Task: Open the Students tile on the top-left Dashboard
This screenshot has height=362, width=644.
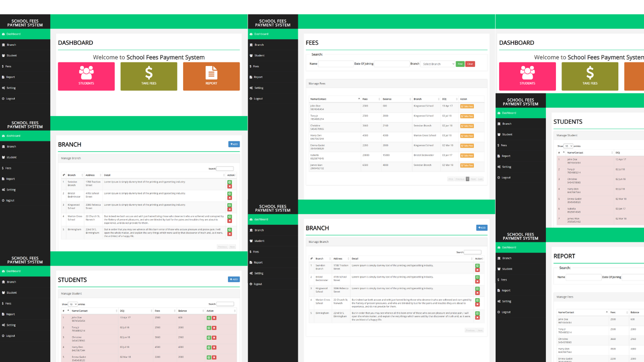Action: (x=86, y=76)
